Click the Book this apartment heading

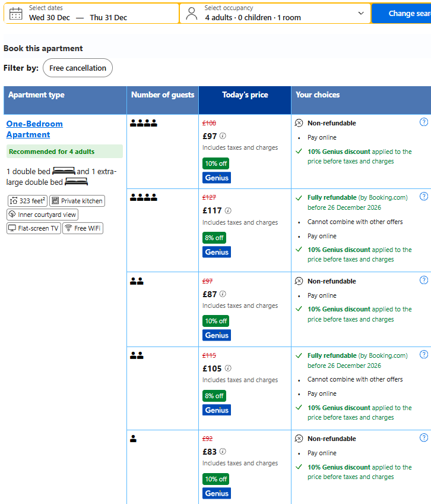43,48
